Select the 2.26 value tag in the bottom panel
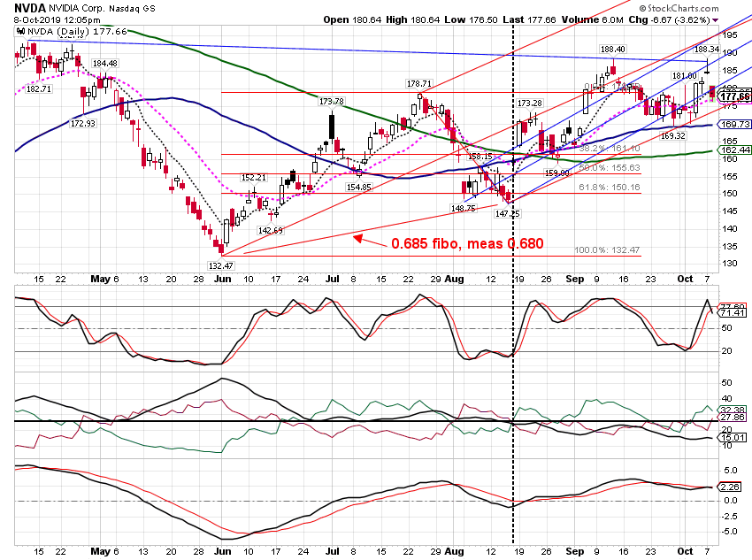 [x=730, y=487]
